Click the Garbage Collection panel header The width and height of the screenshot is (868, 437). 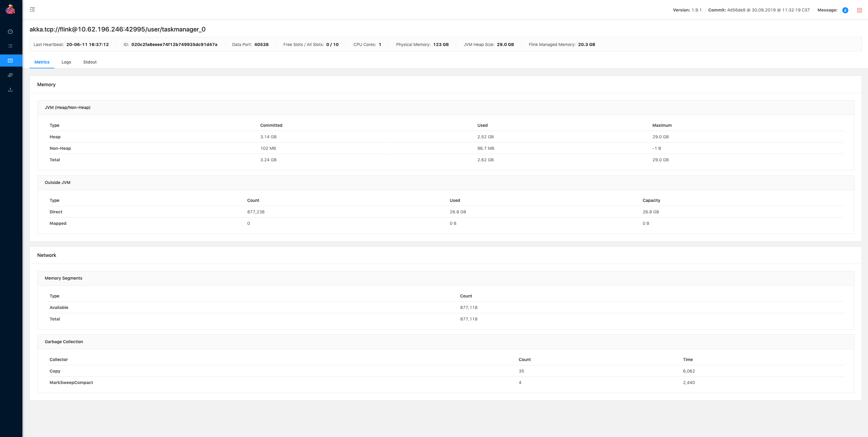64,342
